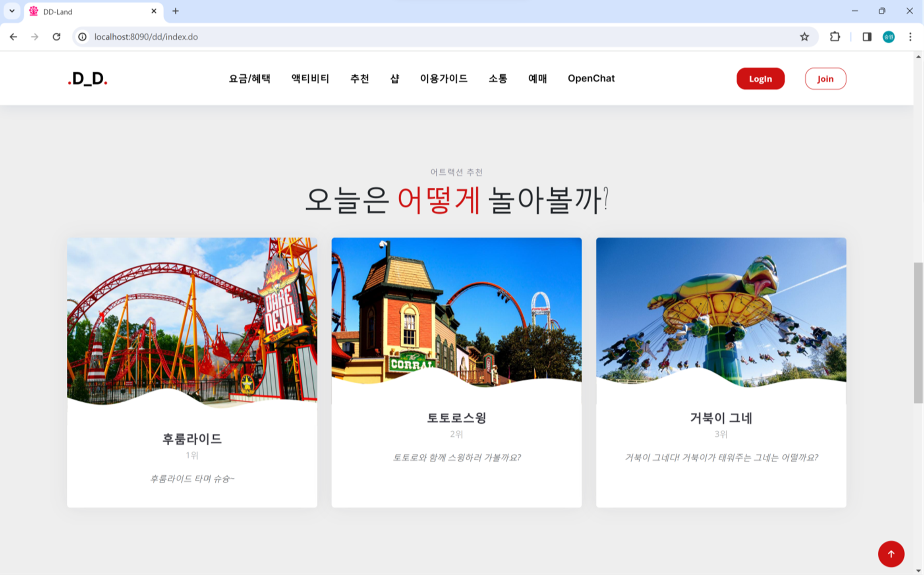Click the red Login button

tap(760, 79)
